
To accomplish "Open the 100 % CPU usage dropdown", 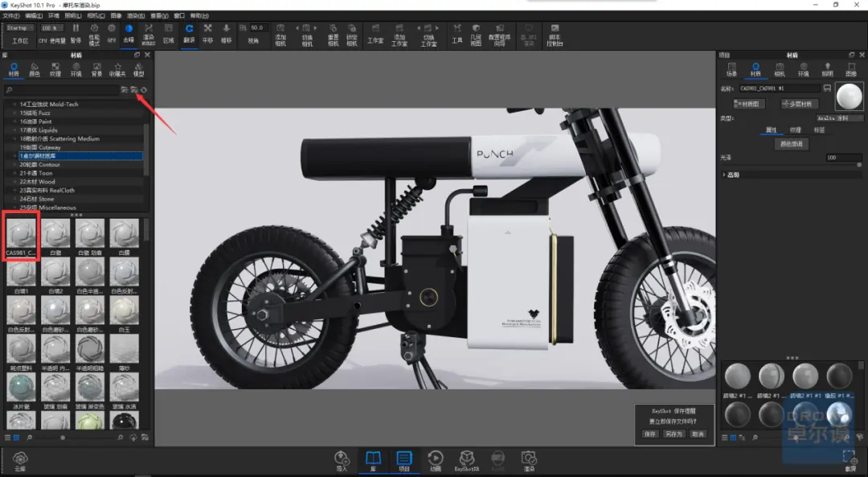I will (51, 27).
